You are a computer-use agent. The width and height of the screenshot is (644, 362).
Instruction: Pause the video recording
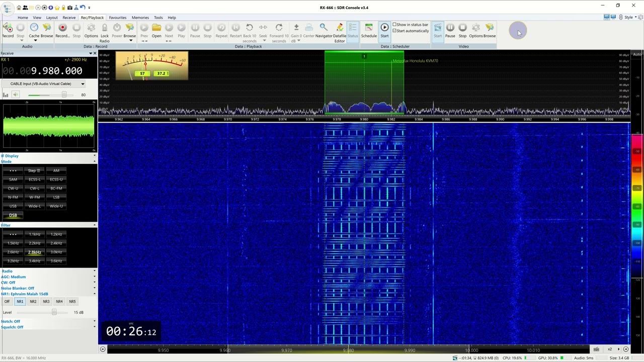click(x=450, y=30)
